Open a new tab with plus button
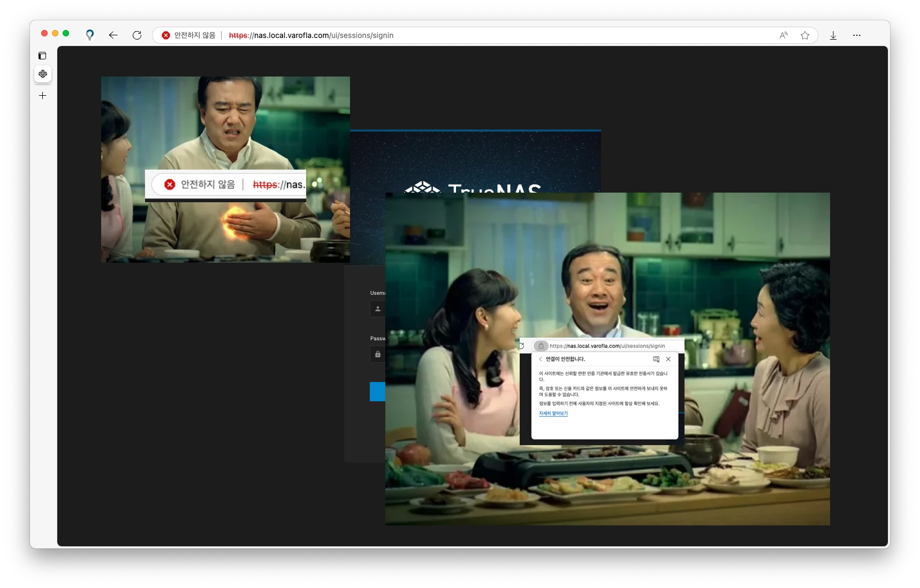This screenshot has width=920, height=588. pos(43,96)
